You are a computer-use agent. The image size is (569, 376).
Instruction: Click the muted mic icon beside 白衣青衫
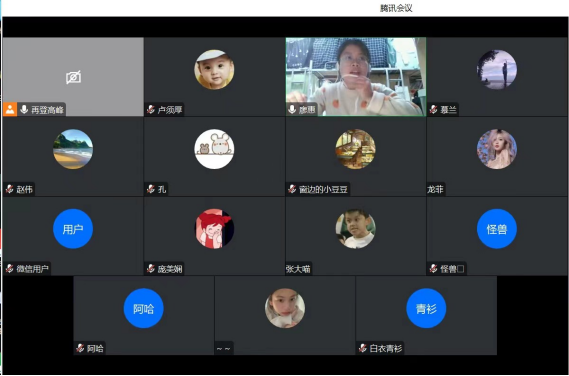[363, 348]
